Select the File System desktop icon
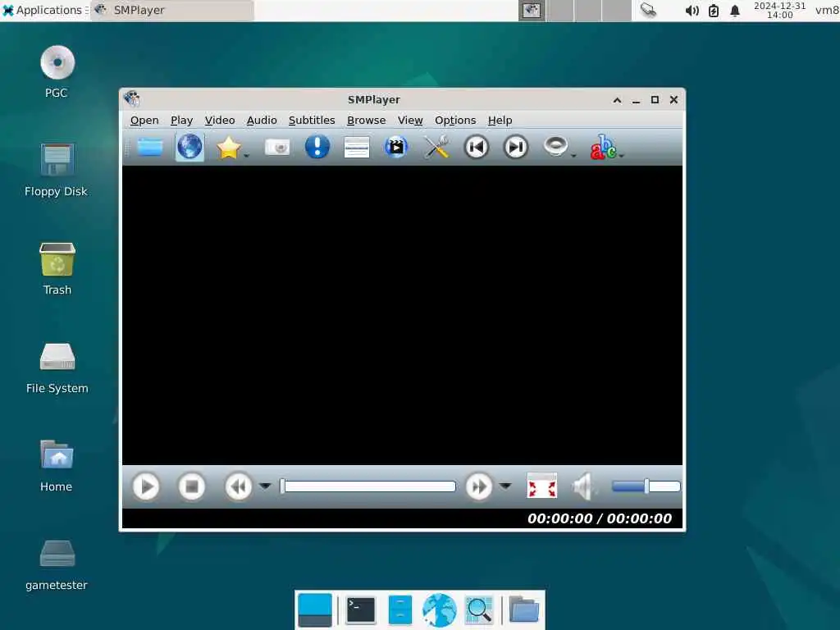 57,368
